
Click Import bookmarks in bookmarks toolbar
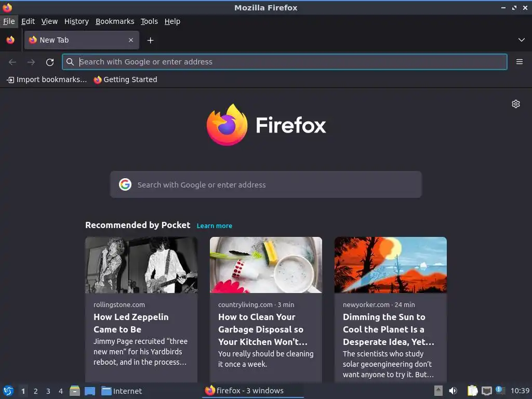click(x=47, y=79)
